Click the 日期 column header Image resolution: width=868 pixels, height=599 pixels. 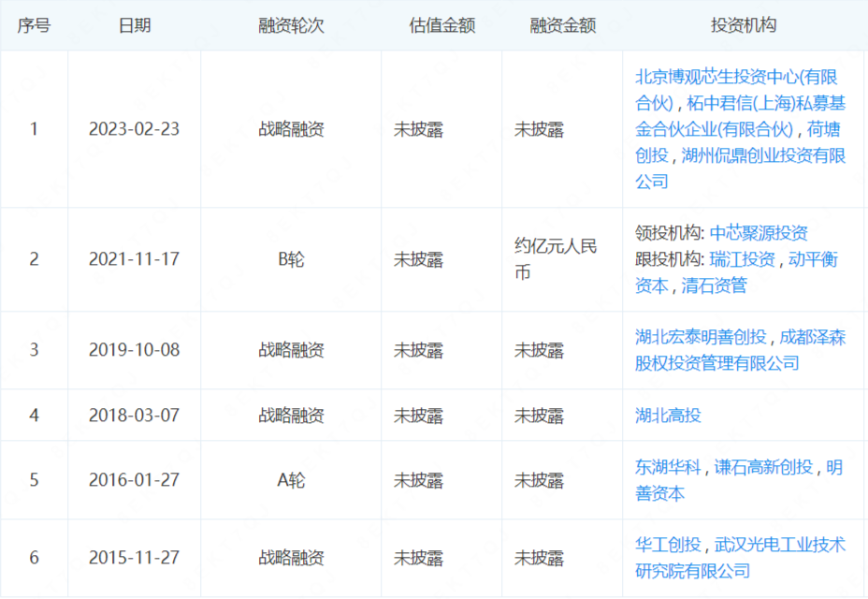[135, 25]
